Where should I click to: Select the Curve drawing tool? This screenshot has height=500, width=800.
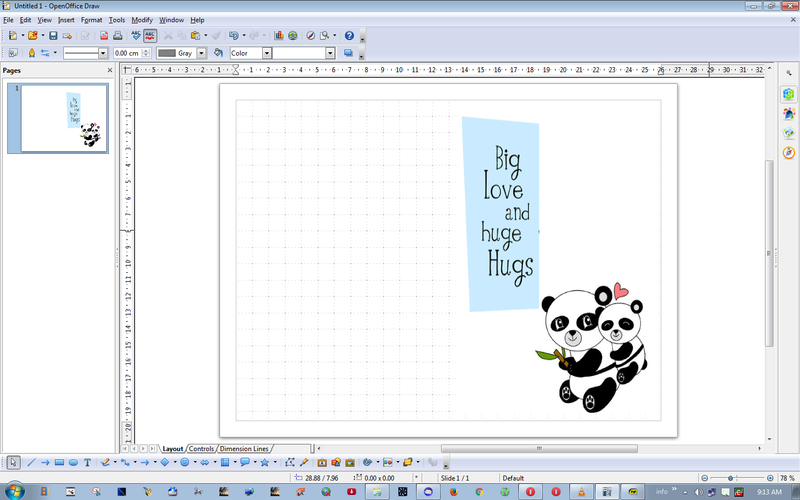point(105,462)
